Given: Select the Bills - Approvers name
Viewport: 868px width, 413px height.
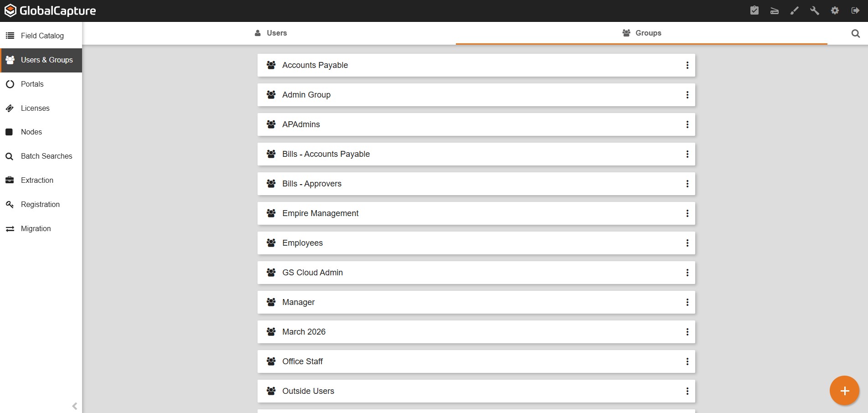Looking at the screenshot, I should click(312, 184).
